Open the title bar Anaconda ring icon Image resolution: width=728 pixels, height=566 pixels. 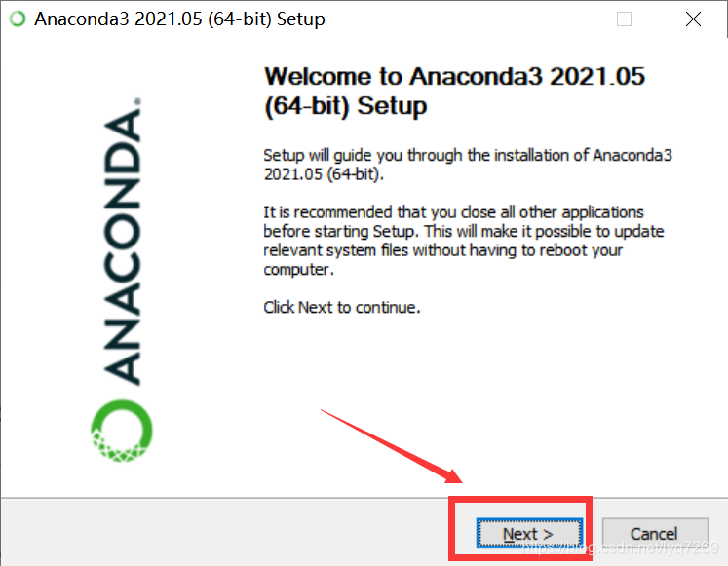click(x=18, y=19)
